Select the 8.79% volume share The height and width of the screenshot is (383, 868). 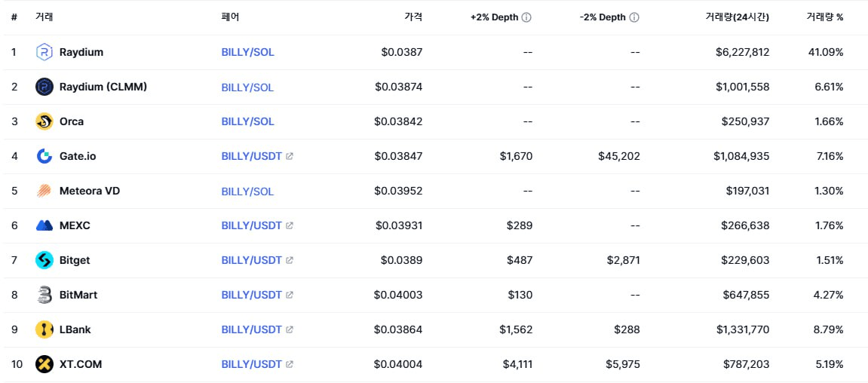829,330
